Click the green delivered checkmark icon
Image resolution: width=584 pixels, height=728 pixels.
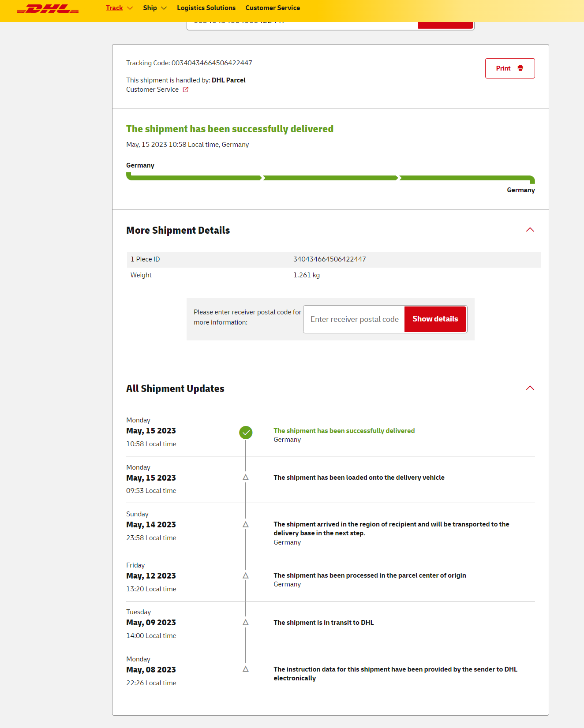pyautogui.click(x=246, y=433)
